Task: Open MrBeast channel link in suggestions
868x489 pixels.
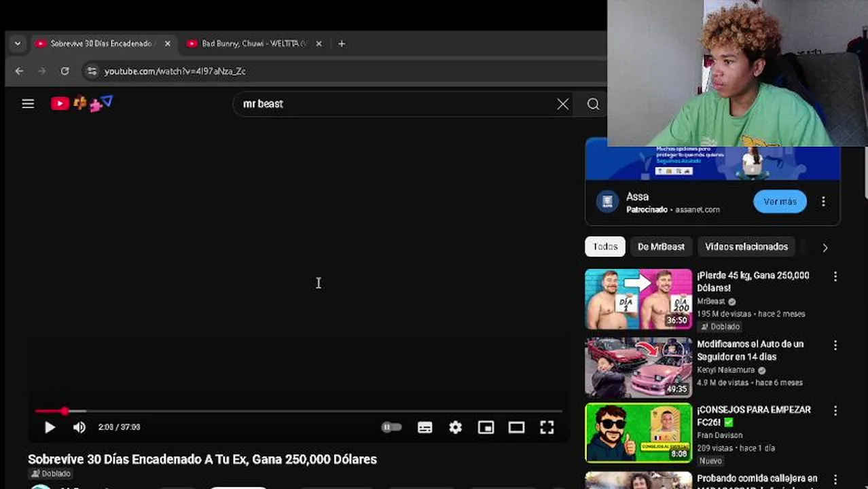Action: point(711,301)
